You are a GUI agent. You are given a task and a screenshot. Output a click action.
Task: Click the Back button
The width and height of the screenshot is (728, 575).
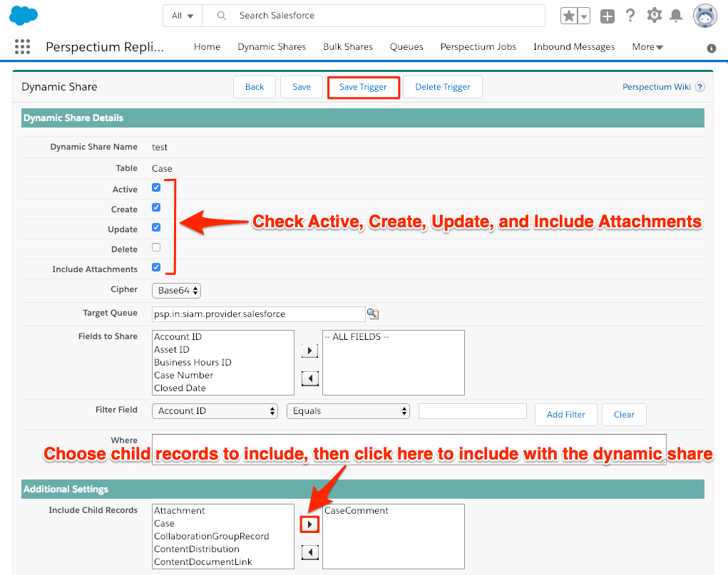click(255, 87)
